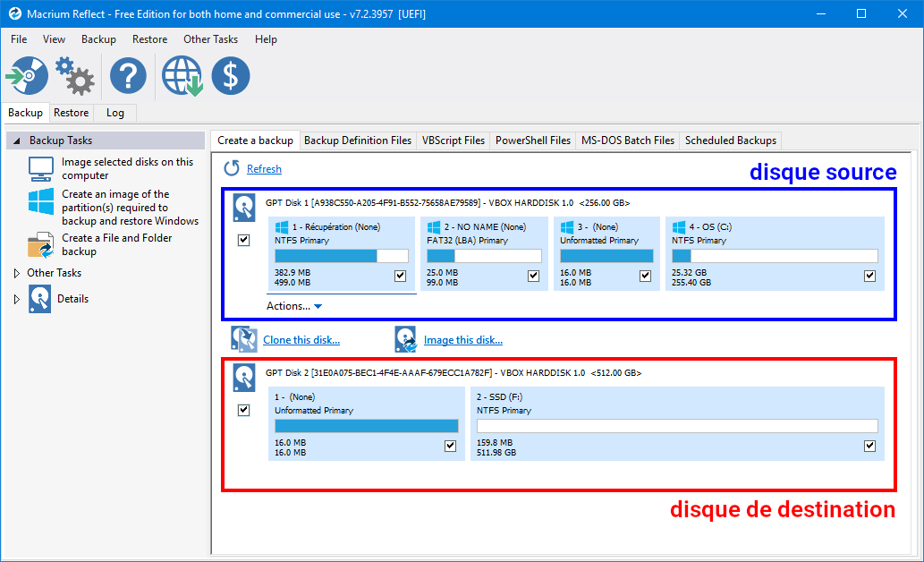This screenshot has width=924, height=562.
Task: Uncheck the Récupération partition checkbox
Action: tap(400, 276)
